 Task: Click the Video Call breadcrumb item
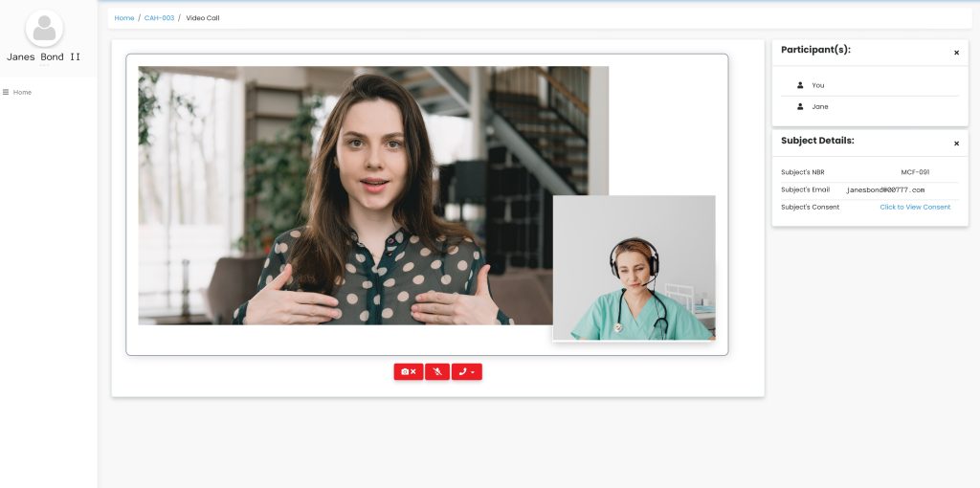pos(202,18)
